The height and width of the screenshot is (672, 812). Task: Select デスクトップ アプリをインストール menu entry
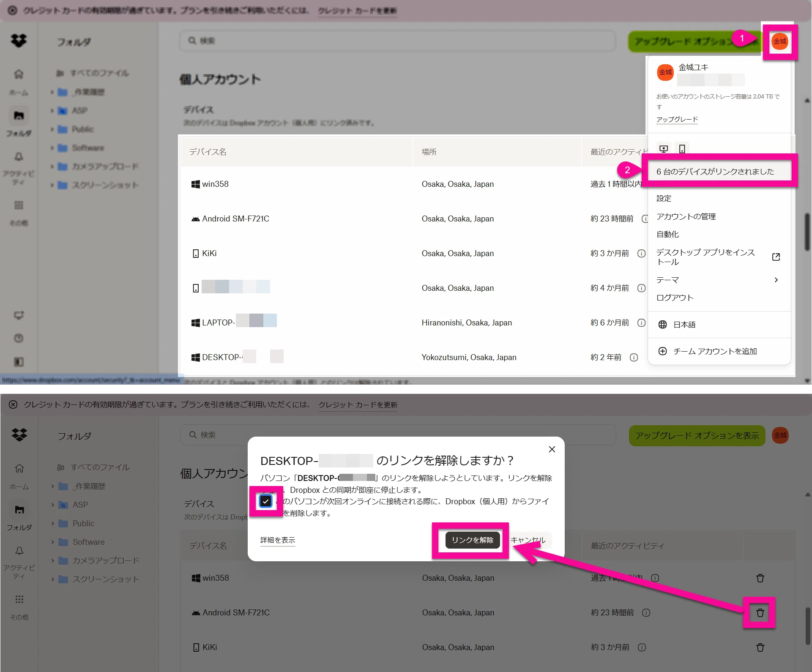[705, 257]
